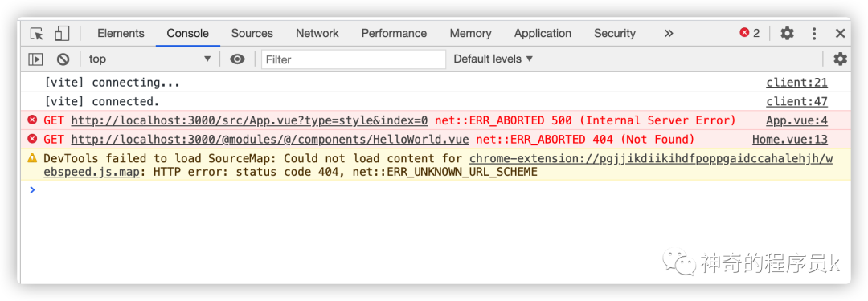Screen dimensions: 868x301
Task: Click the Filter input field
Action: [353, 59]
